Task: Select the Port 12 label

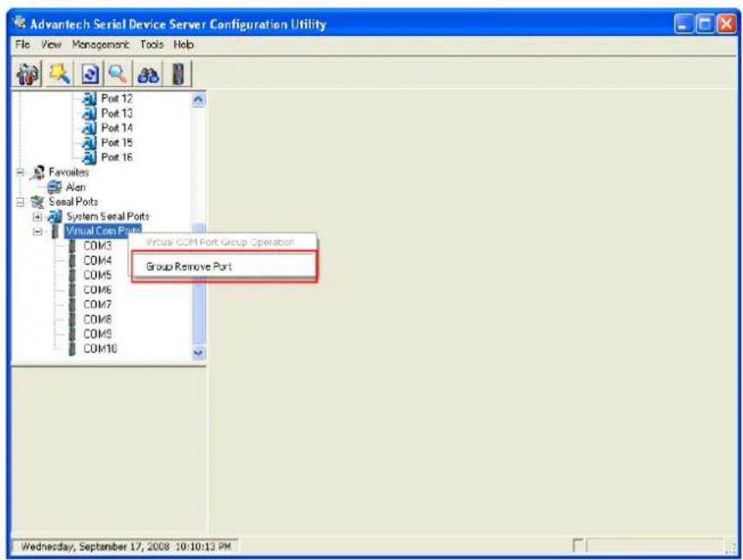Action: (x=117, y=98)
